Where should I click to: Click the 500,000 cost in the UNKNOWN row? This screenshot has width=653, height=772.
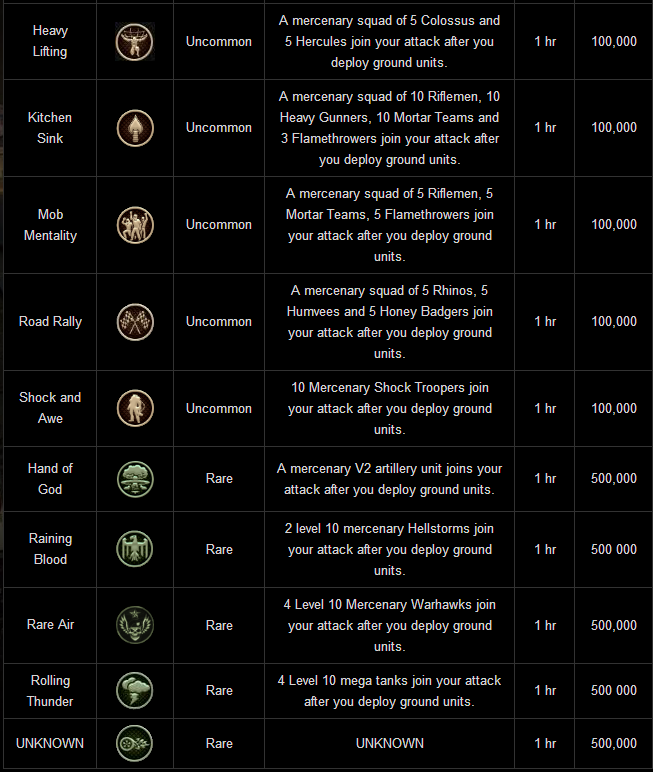click(x=614, y=743)
